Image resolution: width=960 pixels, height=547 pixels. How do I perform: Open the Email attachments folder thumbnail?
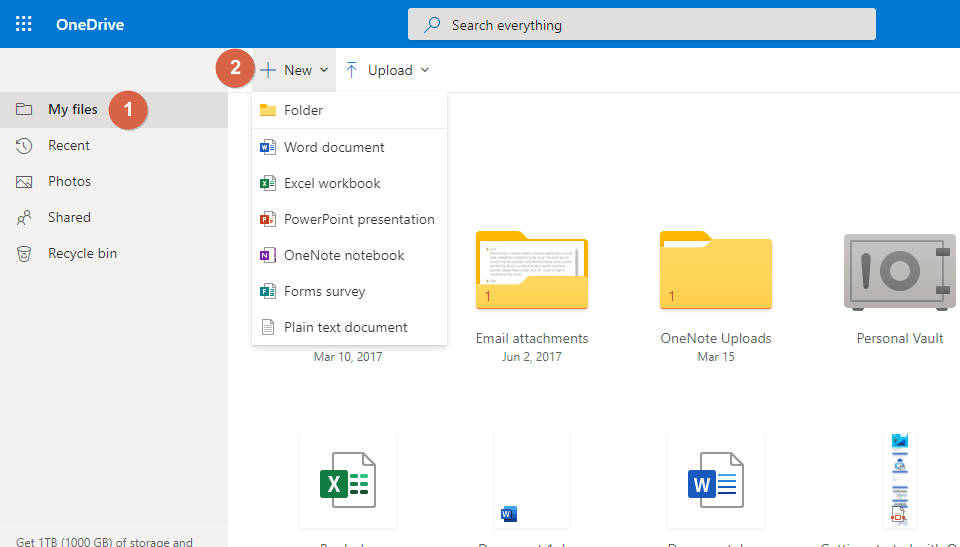[531, 270]
